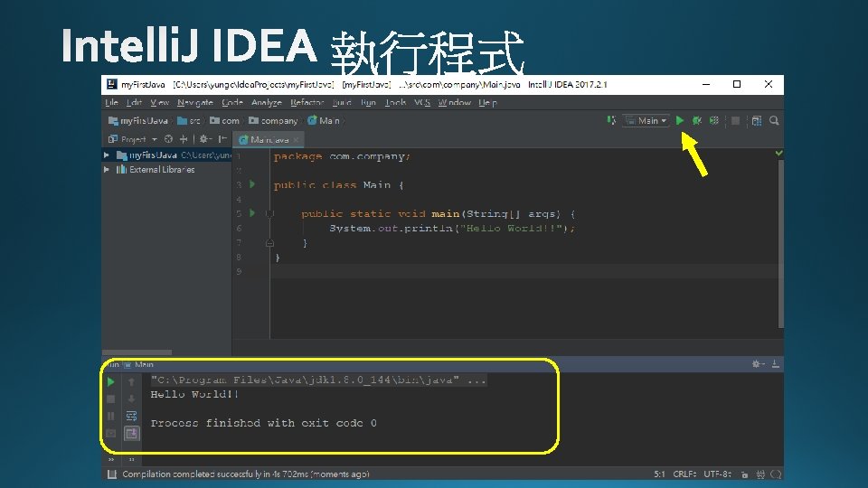This screenshot has width=868, height=488.
Task: Hide the Project tool window
Action: click(222, 139)
